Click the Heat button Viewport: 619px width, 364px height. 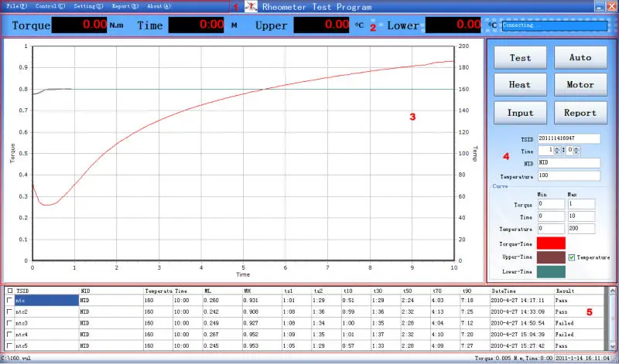(x=520, y=85)
